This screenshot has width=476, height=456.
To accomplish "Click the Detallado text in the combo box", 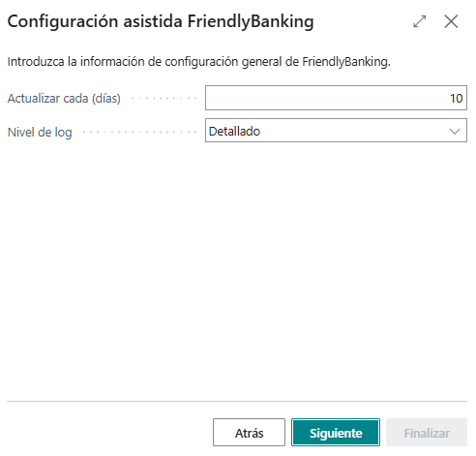I will coord(234,132).
